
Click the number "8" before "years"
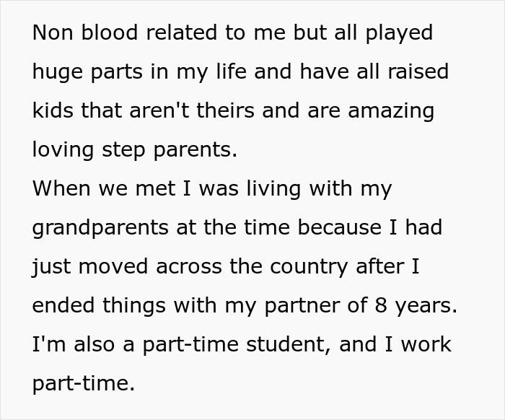point(381,305)
